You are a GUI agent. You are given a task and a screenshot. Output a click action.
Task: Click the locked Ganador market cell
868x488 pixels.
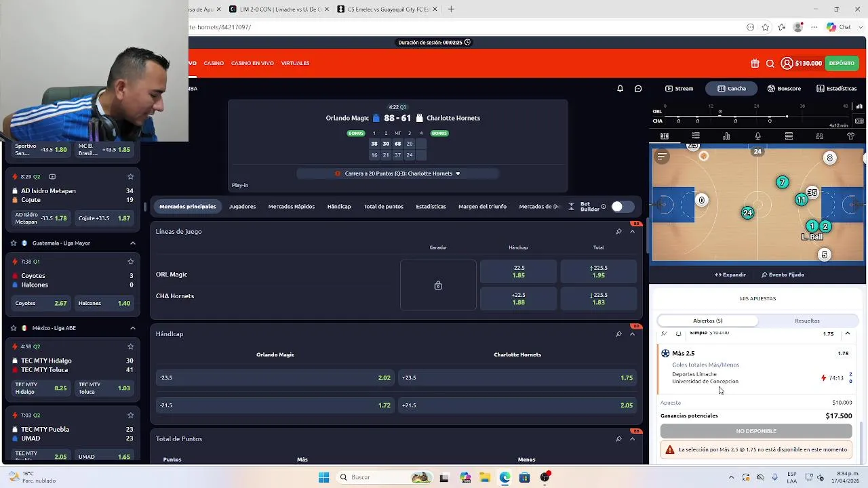coord(438,285)
